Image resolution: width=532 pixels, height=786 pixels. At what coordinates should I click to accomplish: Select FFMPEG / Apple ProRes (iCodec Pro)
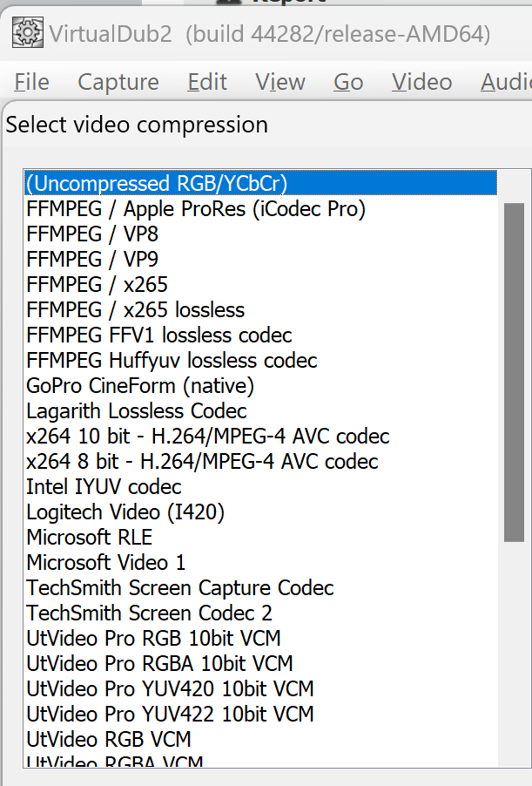coord(196,209)
